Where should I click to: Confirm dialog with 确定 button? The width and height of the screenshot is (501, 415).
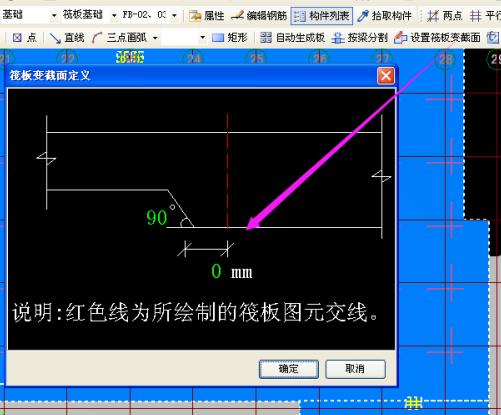[x=289, y=369]
